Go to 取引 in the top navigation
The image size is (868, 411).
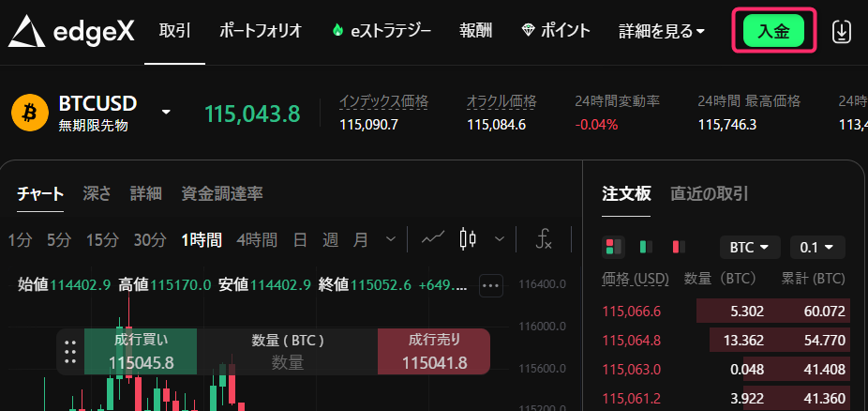(175, 31)
